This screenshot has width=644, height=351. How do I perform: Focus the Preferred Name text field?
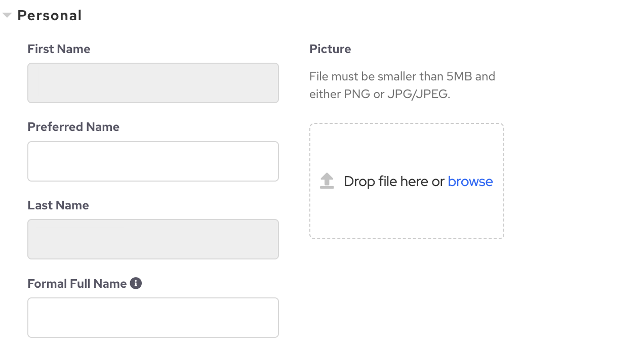[x=153, y=161]
